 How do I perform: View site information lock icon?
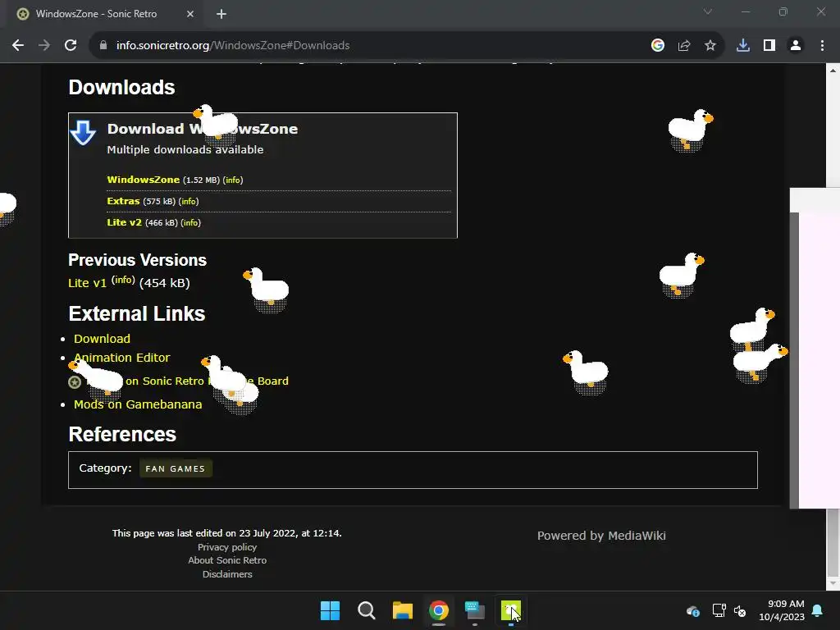pos(103,46)
